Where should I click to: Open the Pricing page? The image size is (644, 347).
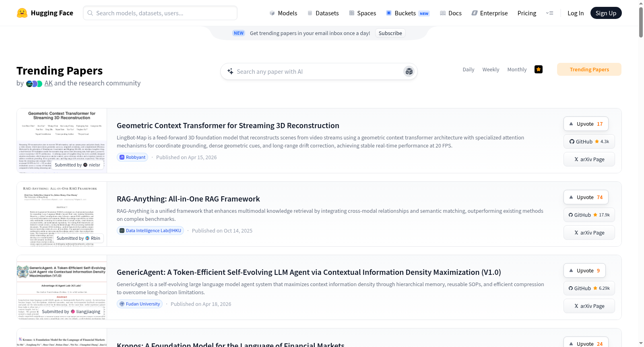click(527, 13)
